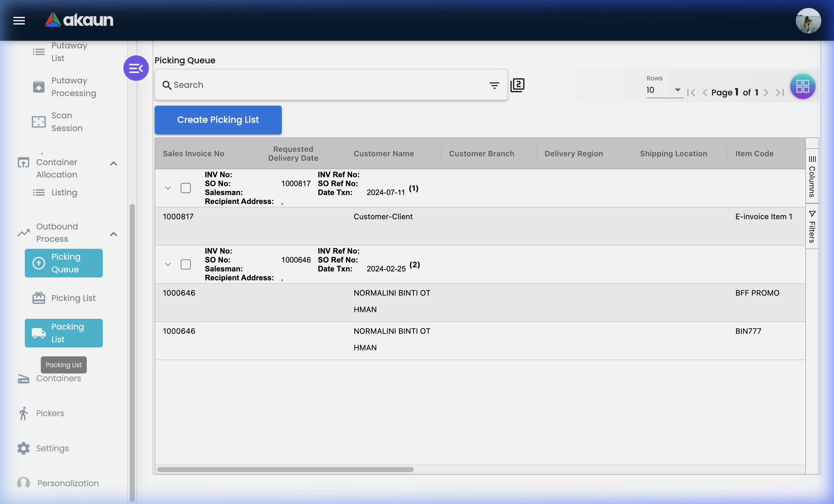Open the Columns side panel tab
Image resolution: width=834 pixels, height=504 pixels.
(x=812, y=177)
